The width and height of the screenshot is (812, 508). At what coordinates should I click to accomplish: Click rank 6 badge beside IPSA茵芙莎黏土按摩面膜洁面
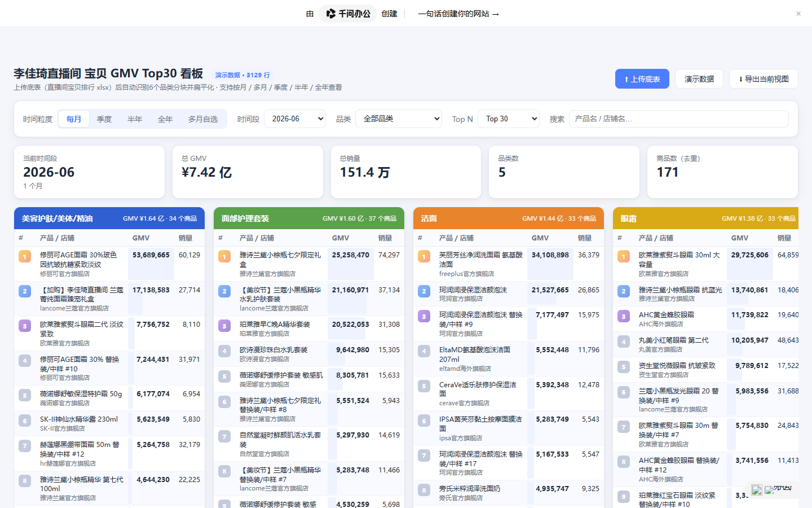424,421
